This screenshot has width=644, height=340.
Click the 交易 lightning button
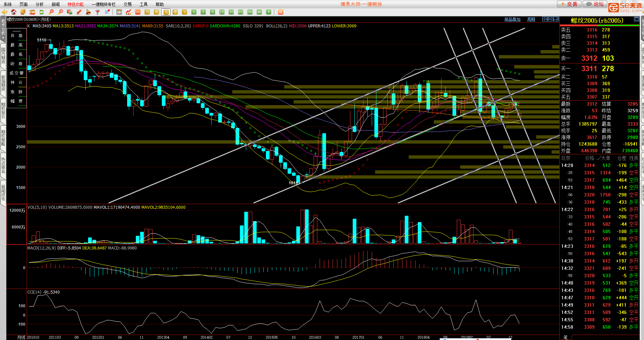pyautogui.click(x=569, y=4)
